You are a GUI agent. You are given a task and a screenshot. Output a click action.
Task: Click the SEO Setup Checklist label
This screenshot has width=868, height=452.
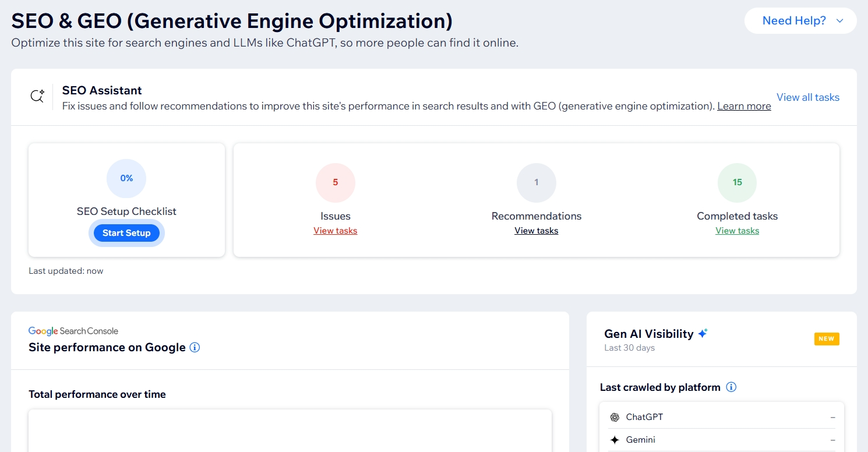tap(126, 211)
